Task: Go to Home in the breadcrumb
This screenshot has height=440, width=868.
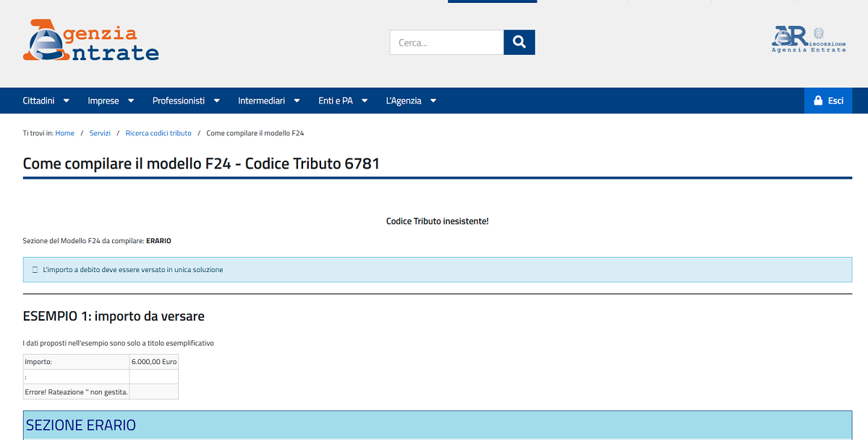Action: pos(65,133)
